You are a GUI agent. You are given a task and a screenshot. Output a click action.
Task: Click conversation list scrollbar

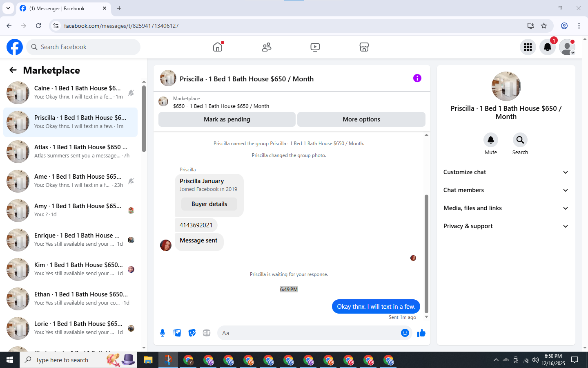pyautogui.click(x=144, y=119)
